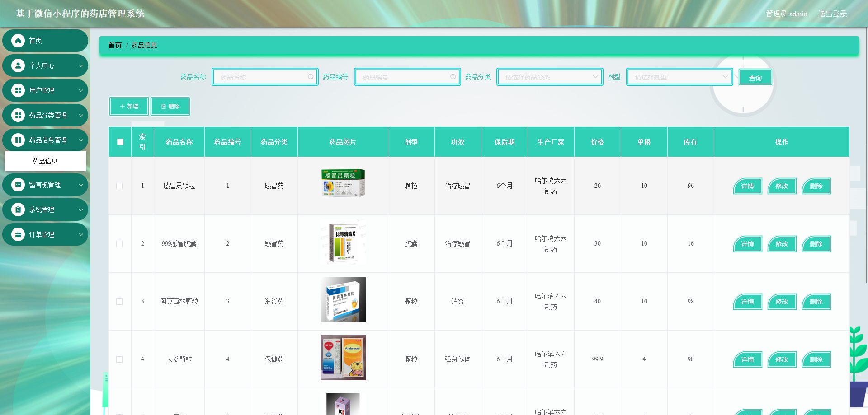The width and height of the screenshot is (868, 415).
Task: Open the 剂型 dropdown
Action: [x=679, y=77]
